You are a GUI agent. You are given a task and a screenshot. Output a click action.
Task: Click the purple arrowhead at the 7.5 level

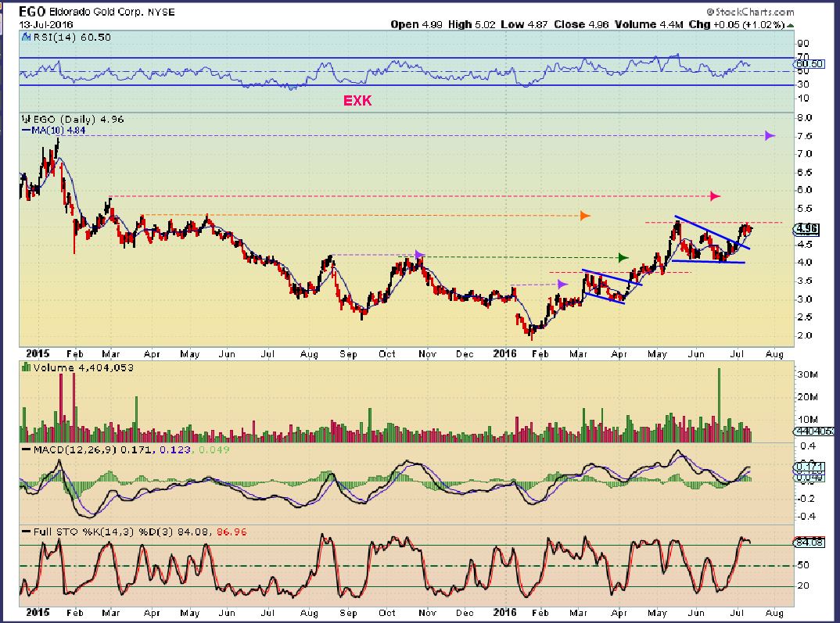(x=770, y=135)
